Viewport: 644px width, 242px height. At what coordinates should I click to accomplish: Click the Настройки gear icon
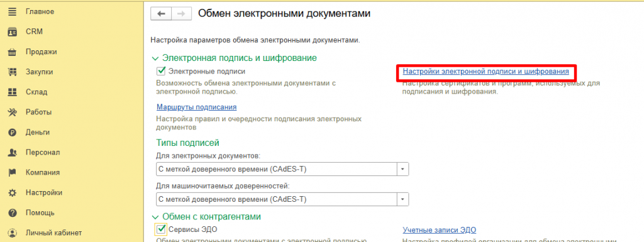click(x=13, y=193)
